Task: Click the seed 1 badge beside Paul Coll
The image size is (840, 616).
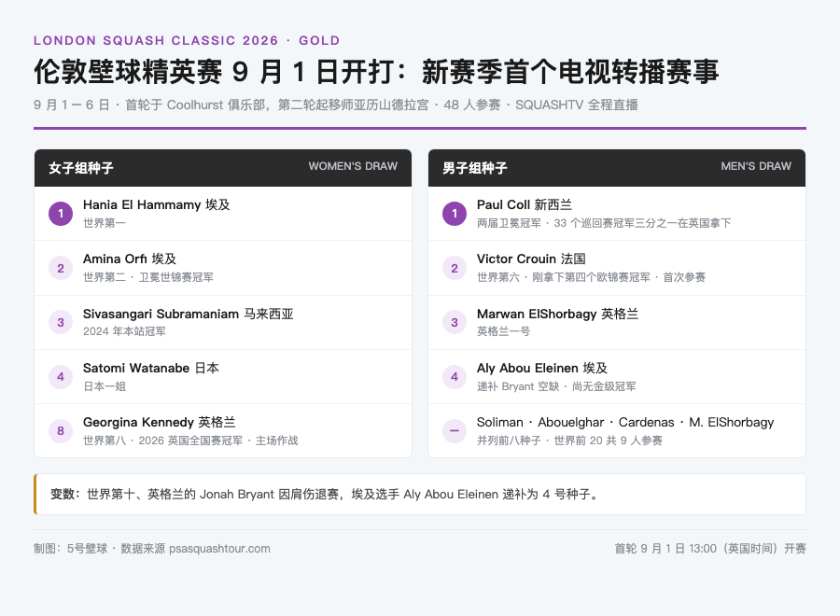Action: (455, 214)
